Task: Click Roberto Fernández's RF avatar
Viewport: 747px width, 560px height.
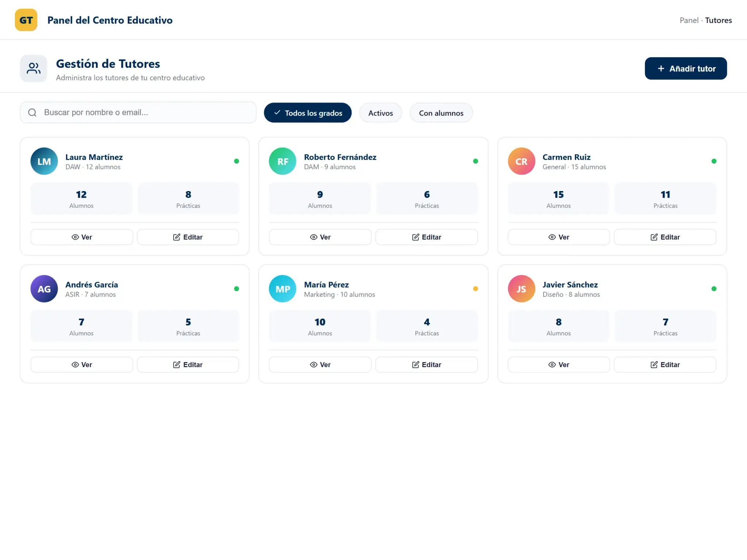Action: click(283, 161)
